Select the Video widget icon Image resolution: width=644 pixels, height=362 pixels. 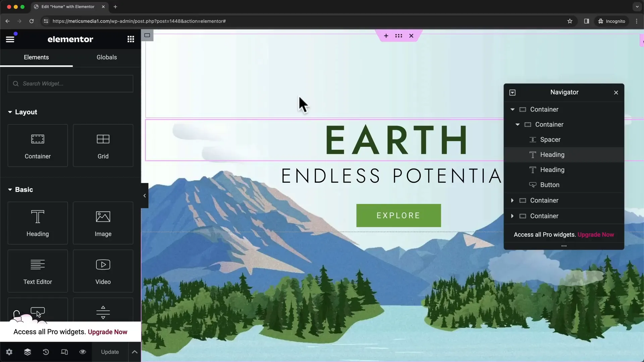pyautogui.click(x=103, y=264)
